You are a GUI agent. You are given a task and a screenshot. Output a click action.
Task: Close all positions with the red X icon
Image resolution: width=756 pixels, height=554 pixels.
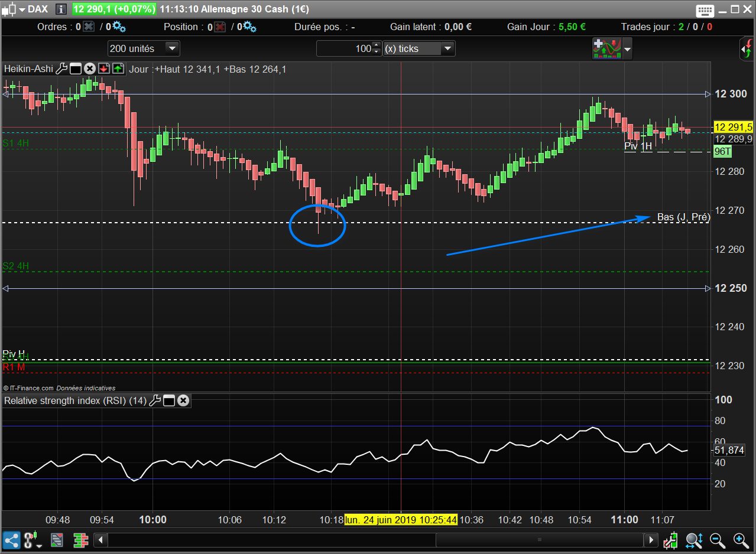tap(219, 27)
